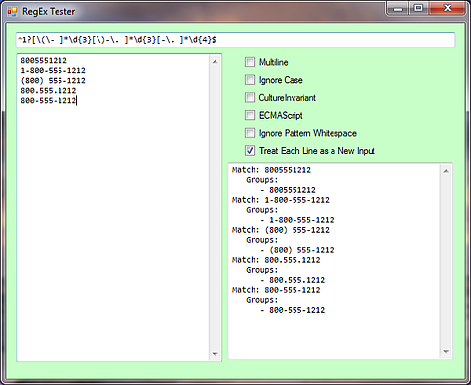Click result line 'Match: 800.555.1212'
The height and width of the screenshot is (385, 471).
pyautogui.click(x=276, y=260)
